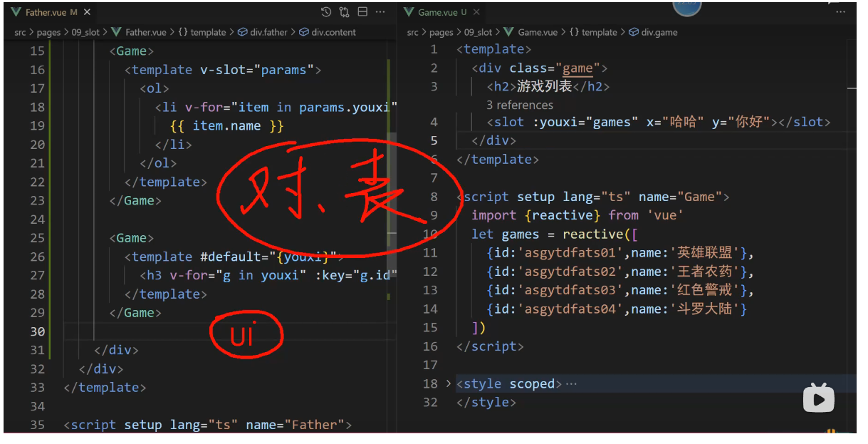This screenshot has height=444, width=868.
Task: Select div.content breadcrumb in Father.vue
Action: pos(328,32)
